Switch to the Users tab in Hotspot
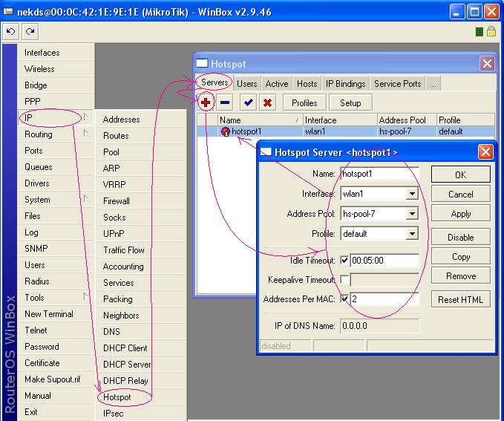The width and height of the screenshot is (504, 421). point(247,84)
